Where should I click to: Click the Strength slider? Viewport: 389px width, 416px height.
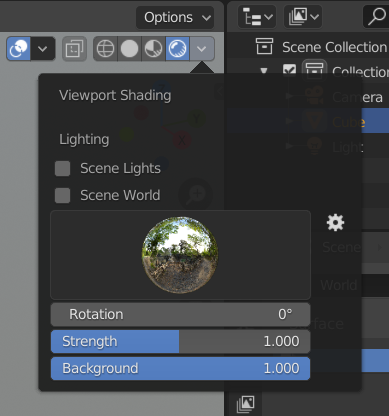click(x=180, y=341)
